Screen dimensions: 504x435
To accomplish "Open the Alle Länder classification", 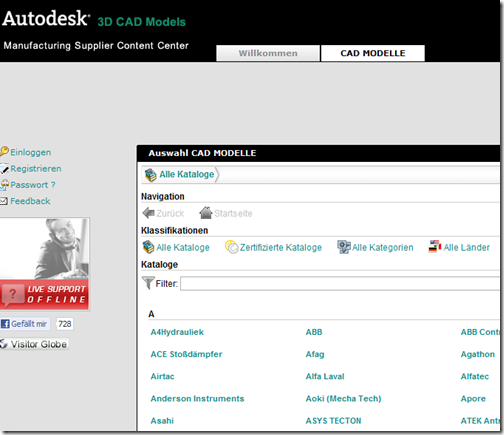I will [x=467, y=247].
